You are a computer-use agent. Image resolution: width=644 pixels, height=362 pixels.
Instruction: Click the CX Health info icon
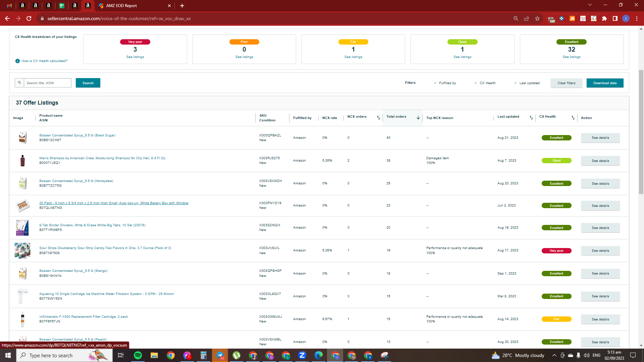click(x=17, y=61)
